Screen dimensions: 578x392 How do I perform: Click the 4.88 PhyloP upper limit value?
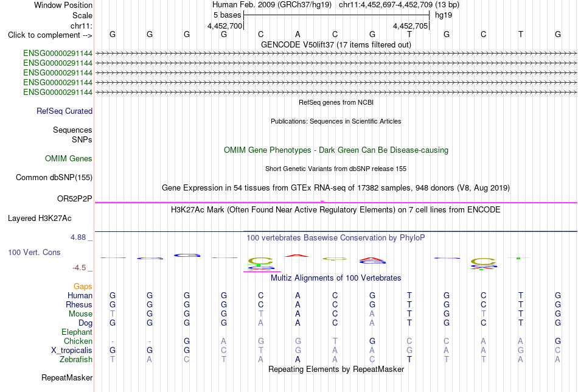(x=78, y=237)
